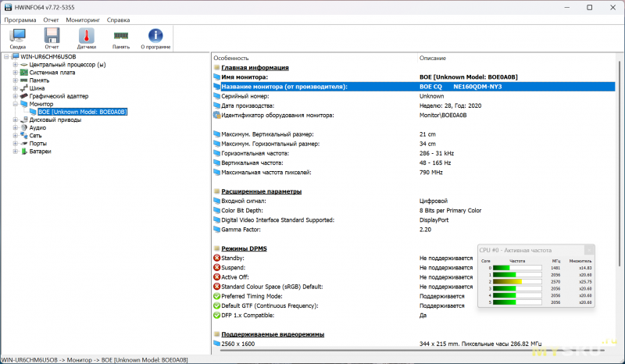
Task: Open the Программа menu
Action: tap(20, 20)
